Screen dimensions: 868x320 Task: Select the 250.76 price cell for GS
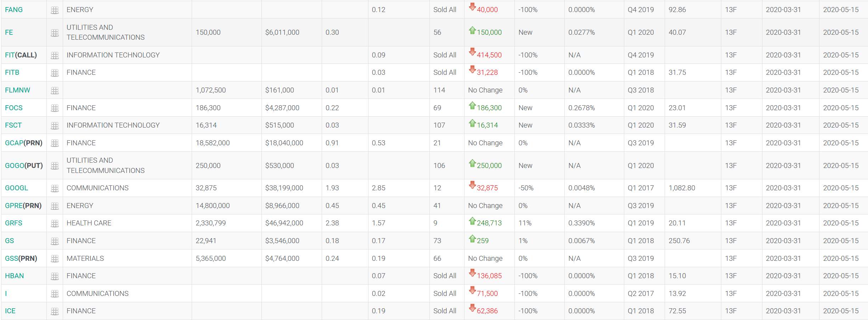tap(693, 241)
